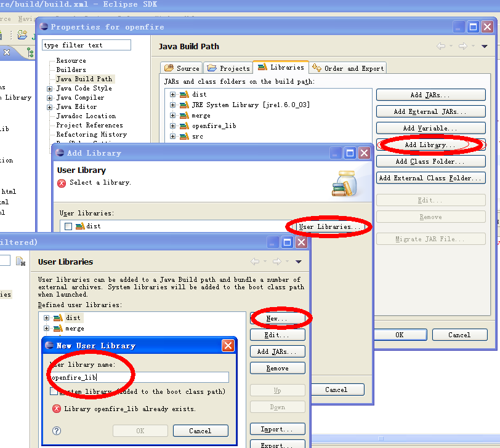Open view menu arrow in Java Build Path
Image resolution: width=500 pixels, height=448 pixels.
[x=485, y=47]
